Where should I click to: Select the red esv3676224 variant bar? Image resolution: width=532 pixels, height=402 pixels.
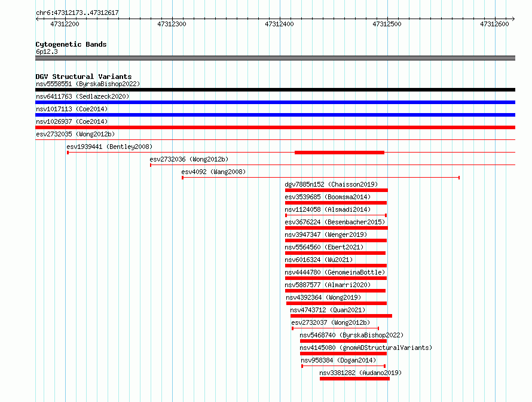point(336,228)
